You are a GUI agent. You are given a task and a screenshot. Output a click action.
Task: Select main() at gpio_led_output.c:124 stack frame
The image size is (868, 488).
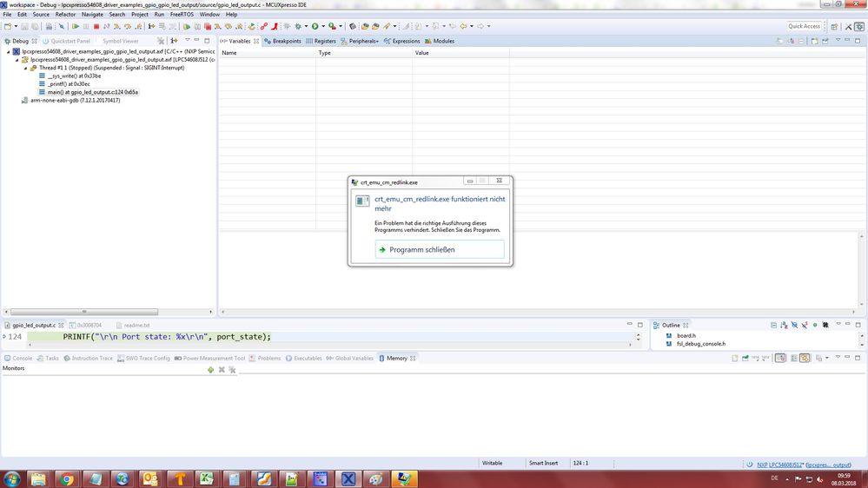coord(88,92)
